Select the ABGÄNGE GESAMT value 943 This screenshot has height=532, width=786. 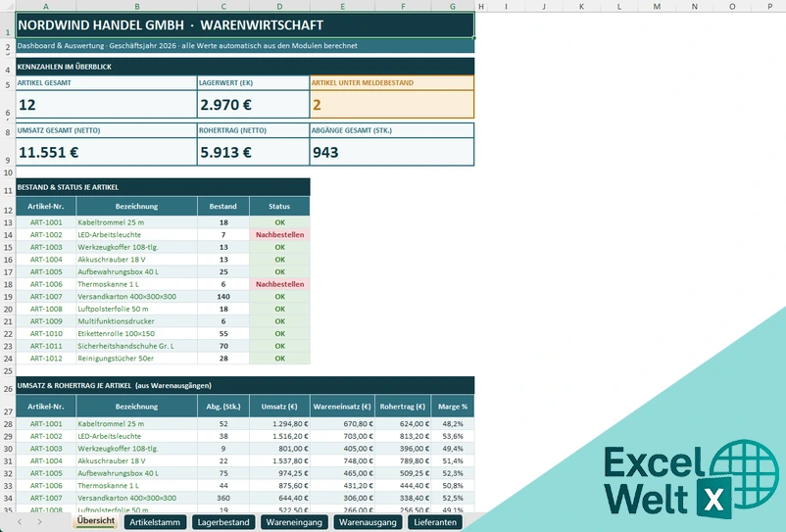click(x=392, y=152)
